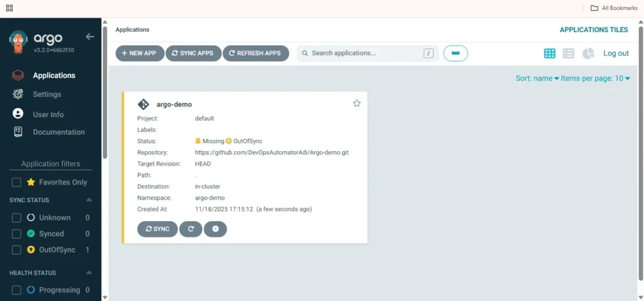The image size is (644, 301).
Task: Click the NEW APP button
Action: click(x=140, y=54)
